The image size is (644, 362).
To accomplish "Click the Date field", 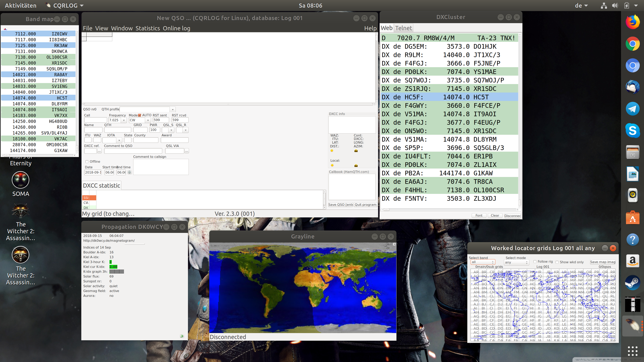I will (93, 172).
